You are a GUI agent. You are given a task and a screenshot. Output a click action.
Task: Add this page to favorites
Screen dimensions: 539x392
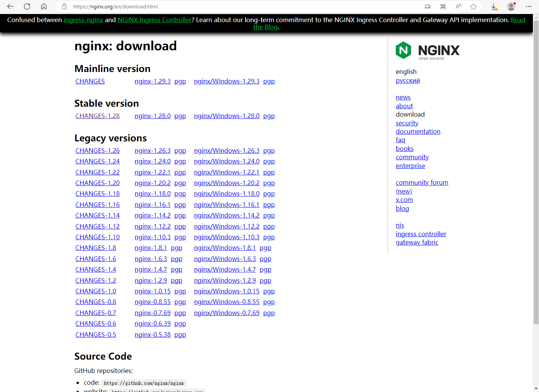473,6
